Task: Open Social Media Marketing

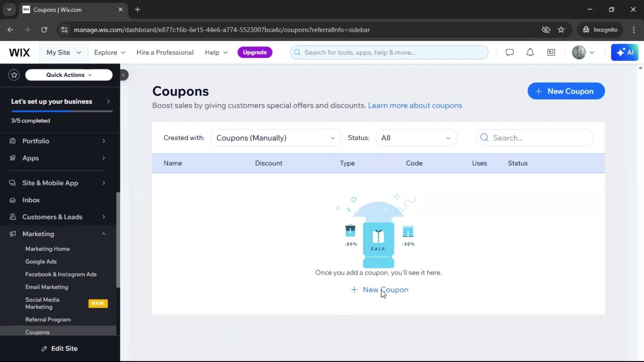Action: click(42, 303)
